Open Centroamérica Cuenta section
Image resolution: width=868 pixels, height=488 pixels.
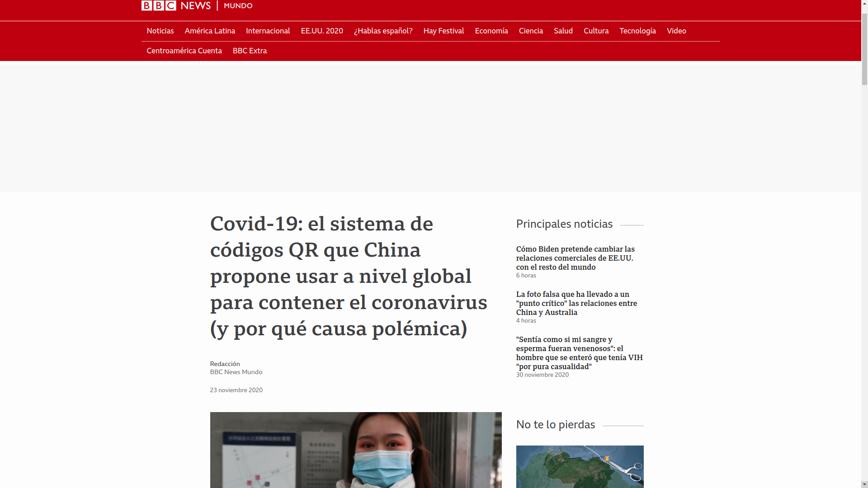tap(184, 51)
